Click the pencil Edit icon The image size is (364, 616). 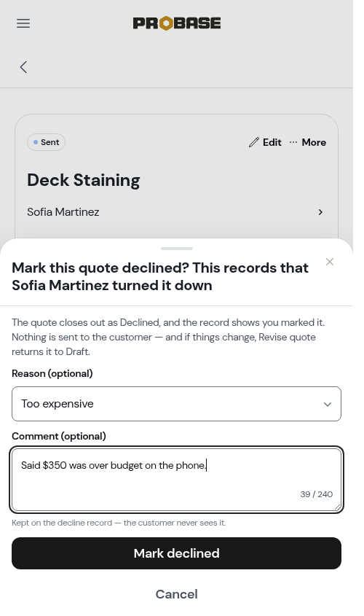point(254,142)
